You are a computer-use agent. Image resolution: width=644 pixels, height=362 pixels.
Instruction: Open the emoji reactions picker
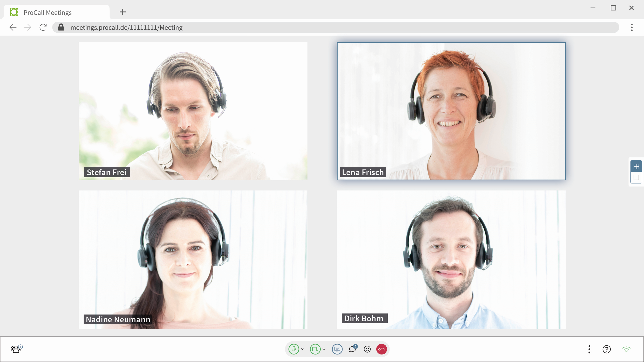[367, 349]
